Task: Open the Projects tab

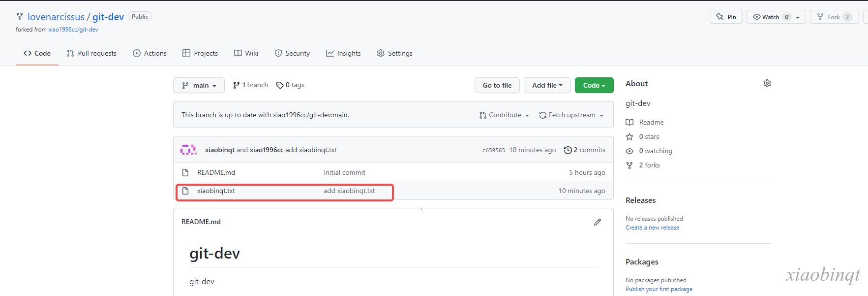Action: pos(200,53)
